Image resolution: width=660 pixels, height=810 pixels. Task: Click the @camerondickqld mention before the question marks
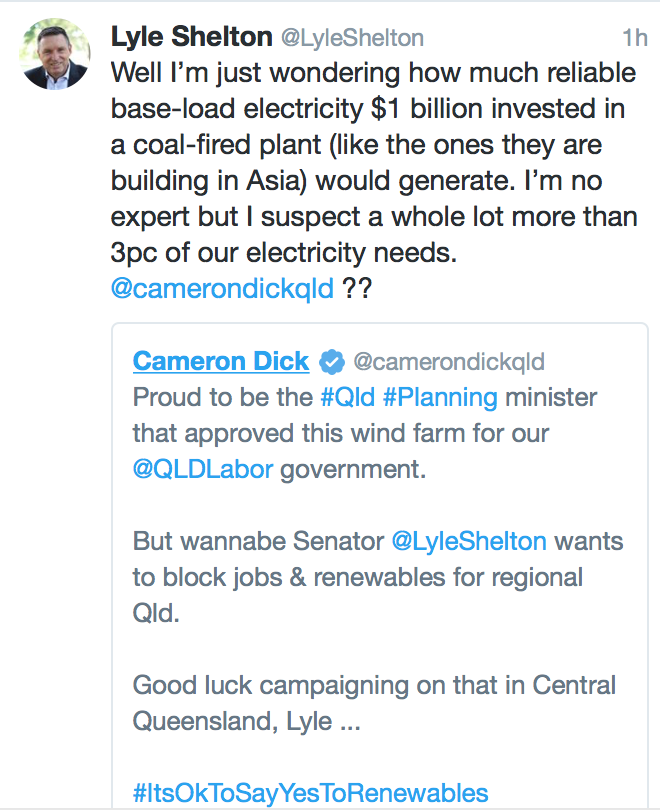click(x=221, y=289)
